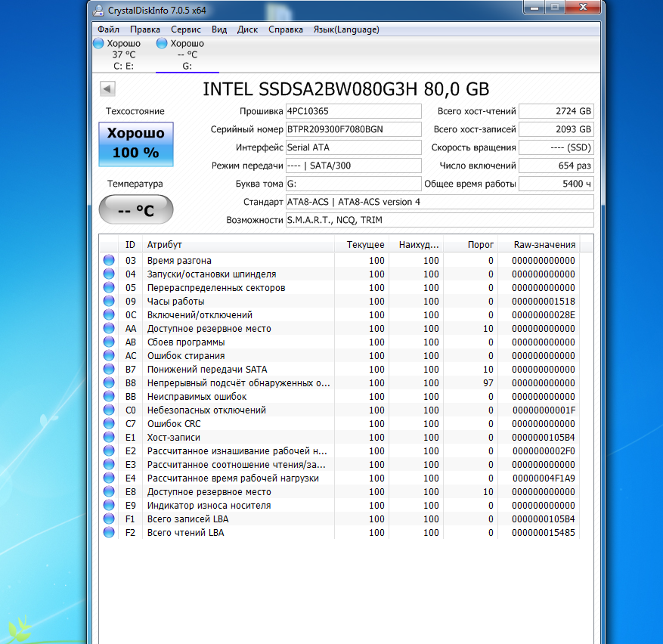Image resolution: width=663 pixels, height=644 pixels.
Task: Click the Прошивка firmware field
Action: click(x=352, y=111)
